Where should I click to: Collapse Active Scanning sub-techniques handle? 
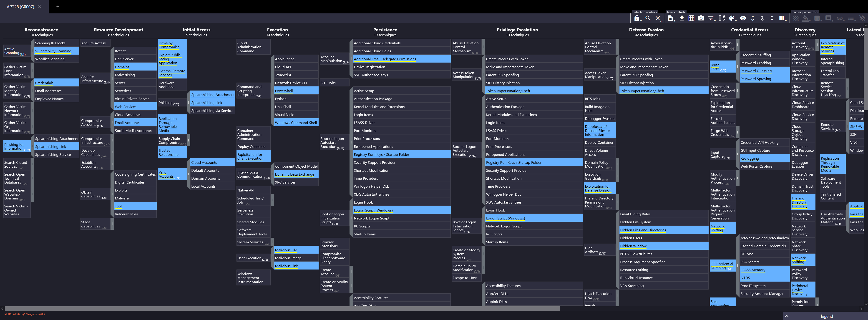pos(32,51)
